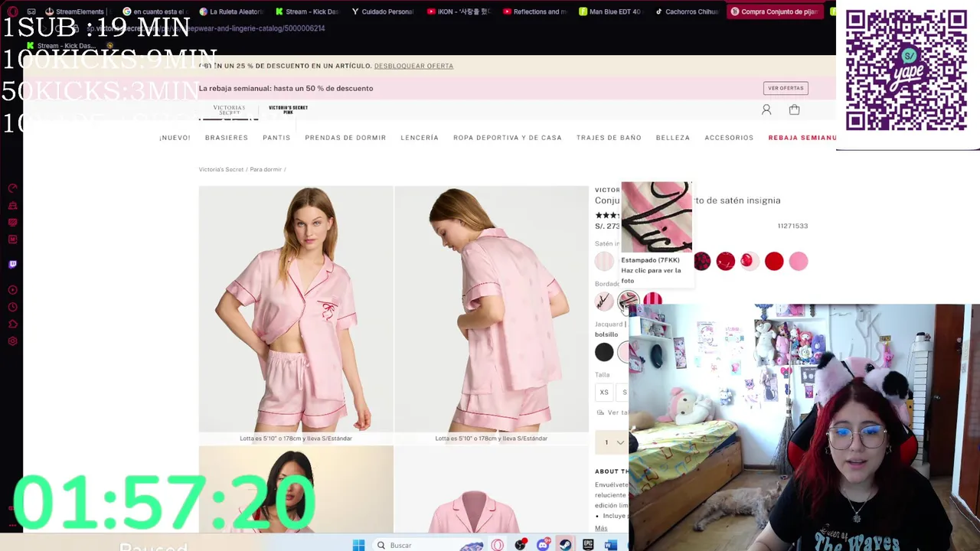Image resolution: width=980 pixels, height=551 pixels.
Task: Open ROPA DEPORTIVA Y DE CASA menu
Action: tap(508, 138)
